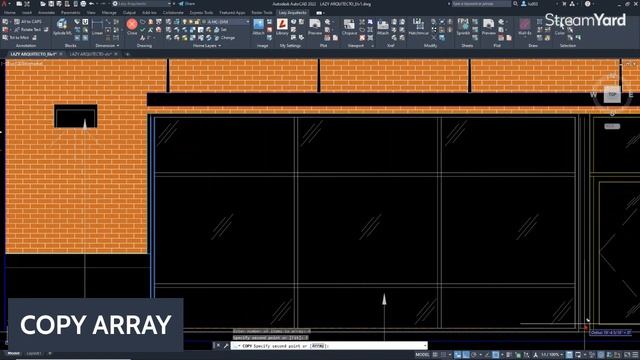640x360 pixels.
Task: Click the Undo arrow in quick access toolbar
Action: point(92,4)
